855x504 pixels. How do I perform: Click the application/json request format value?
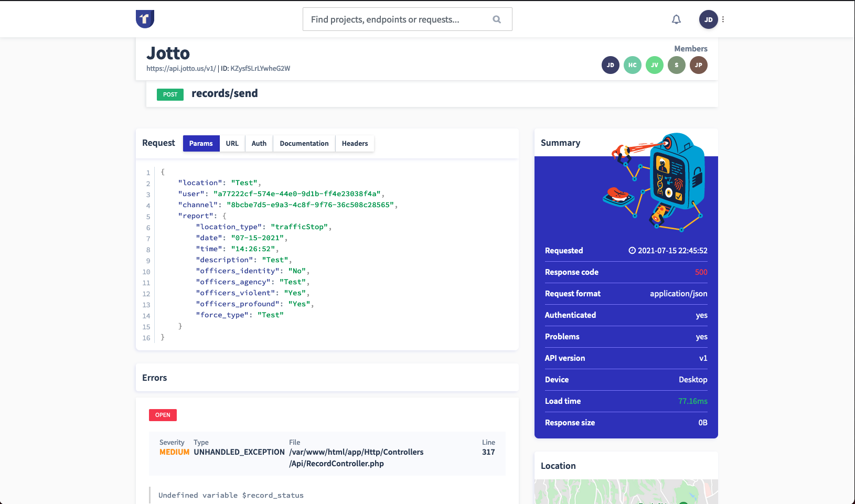coord(679,294)
